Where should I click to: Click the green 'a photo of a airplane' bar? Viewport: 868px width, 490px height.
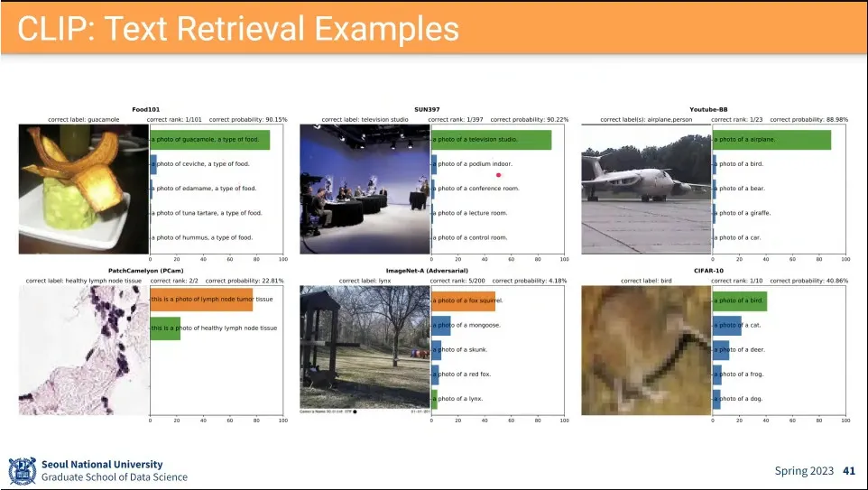[771, 140]
